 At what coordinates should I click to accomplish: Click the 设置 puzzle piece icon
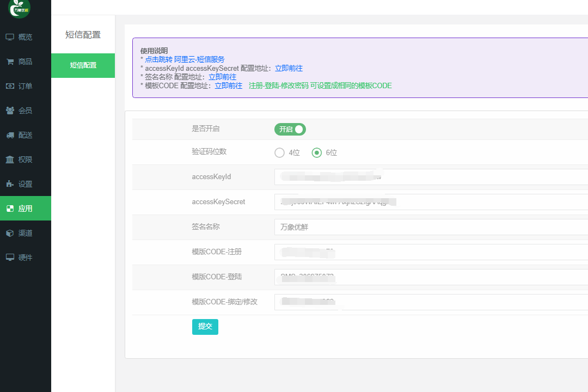coord(10,184)
